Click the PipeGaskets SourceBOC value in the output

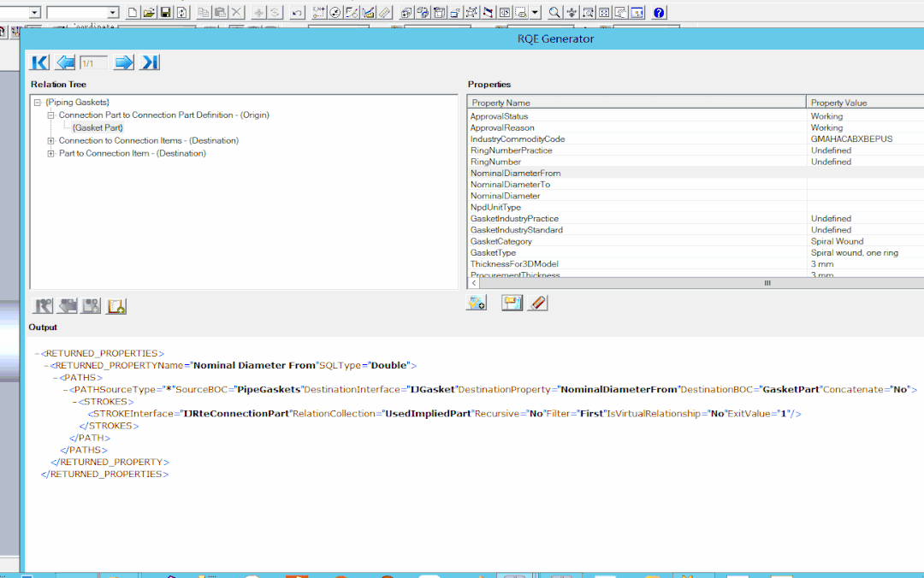pyautogui.click(x=269, y=389)
